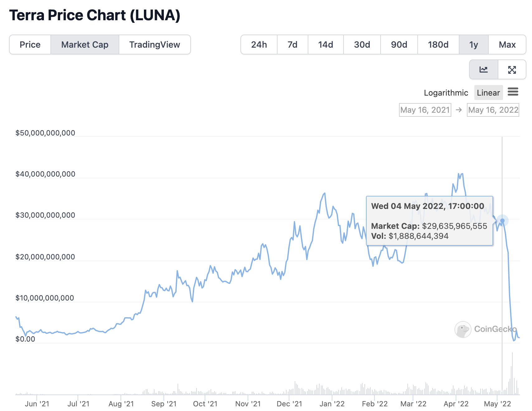The image size is (532, 411).
Task: Click the arrow between date fields
Action: coord(459,110)
